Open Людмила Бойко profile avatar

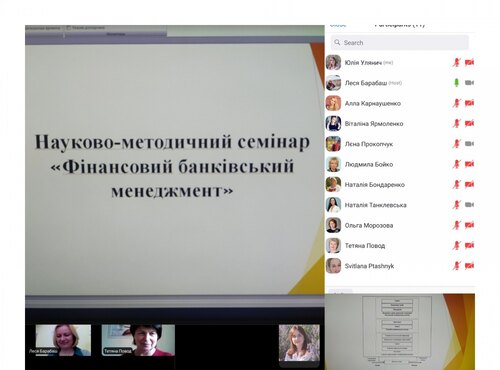pyautogui.click(x=333, y=164)
